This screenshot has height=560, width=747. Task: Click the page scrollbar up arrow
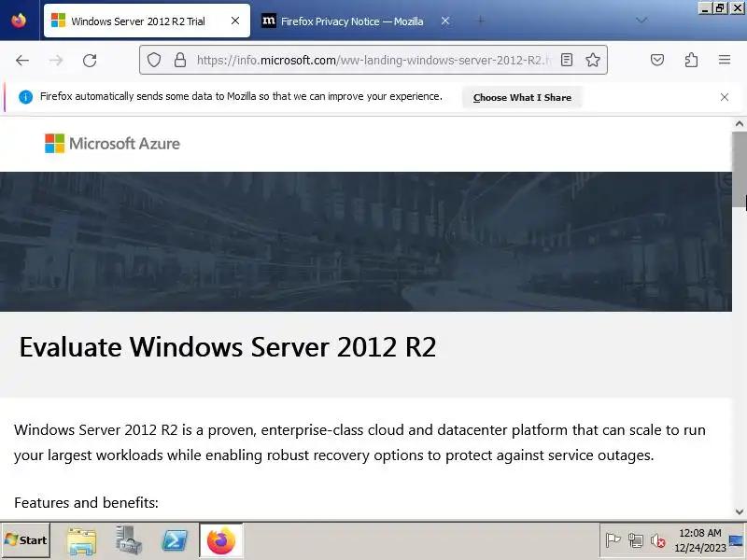coord(740,124)
